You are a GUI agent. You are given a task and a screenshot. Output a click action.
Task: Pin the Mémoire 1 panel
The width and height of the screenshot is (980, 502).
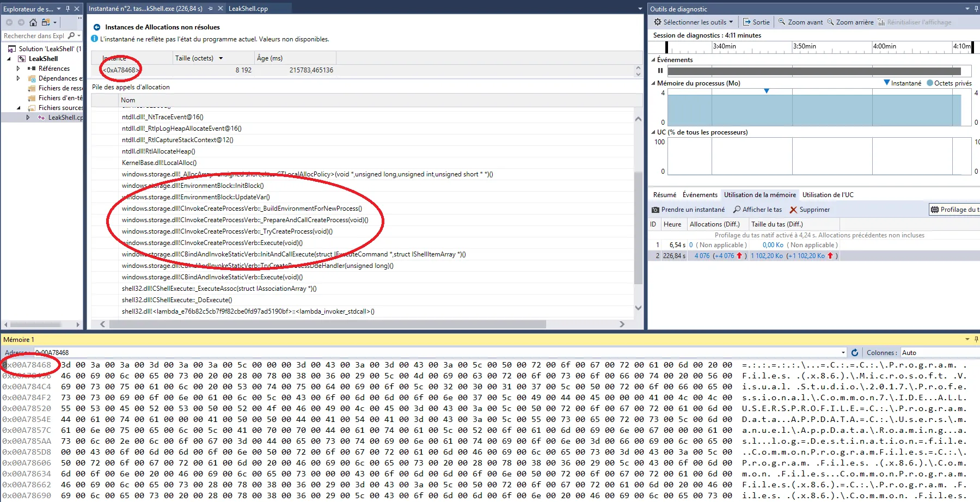(976, 339)
